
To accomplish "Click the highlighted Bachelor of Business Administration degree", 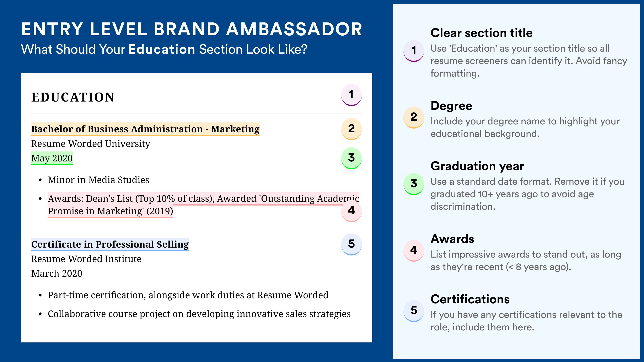I will 145,129.
